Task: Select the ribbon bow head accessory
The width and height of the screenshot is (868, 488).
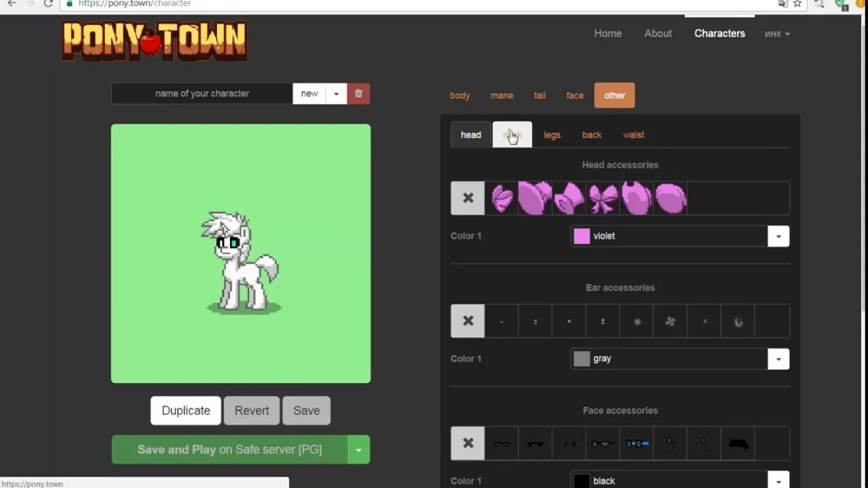Action: [x=603, y=198]
